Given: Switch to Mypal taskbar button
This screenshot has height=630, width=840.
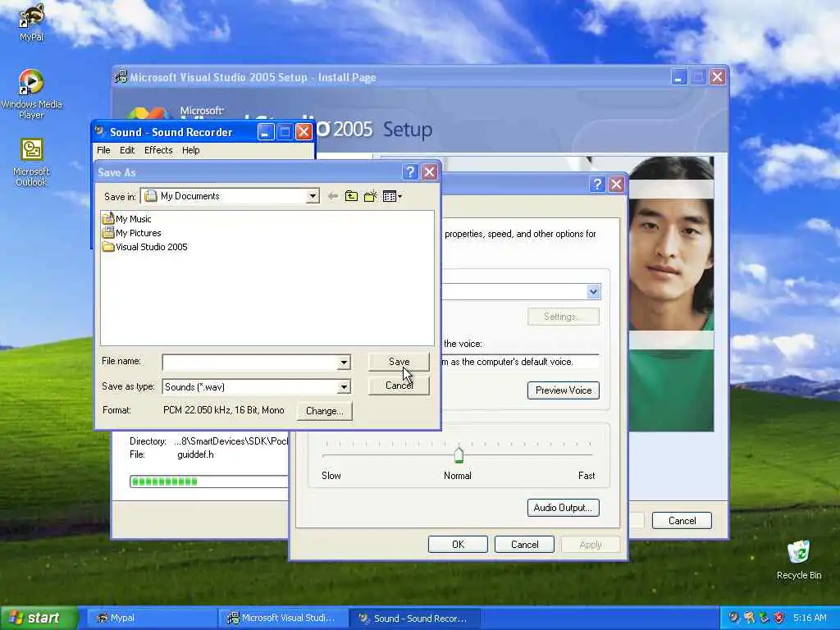Looking at the screenshot, I should click(x=150, y=619).
